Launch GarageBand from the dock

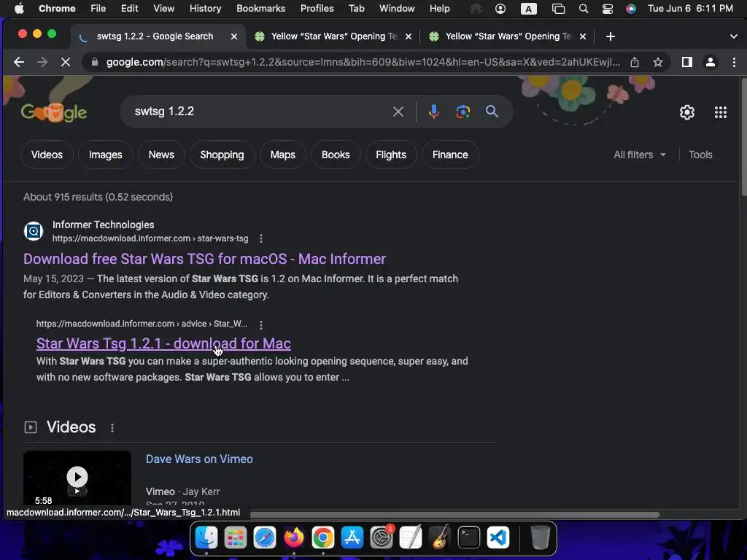coord(440,538)
